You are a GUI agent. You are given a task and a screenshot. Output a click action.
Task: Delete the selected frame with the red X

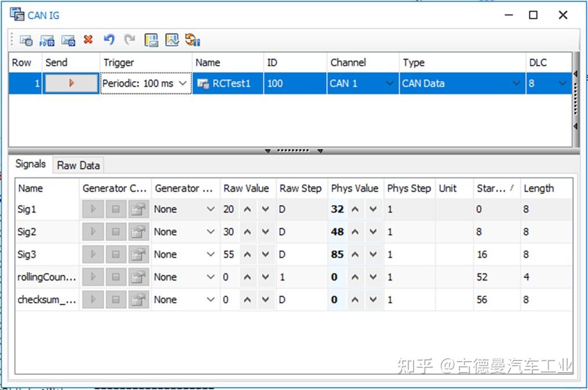(89, 40)
